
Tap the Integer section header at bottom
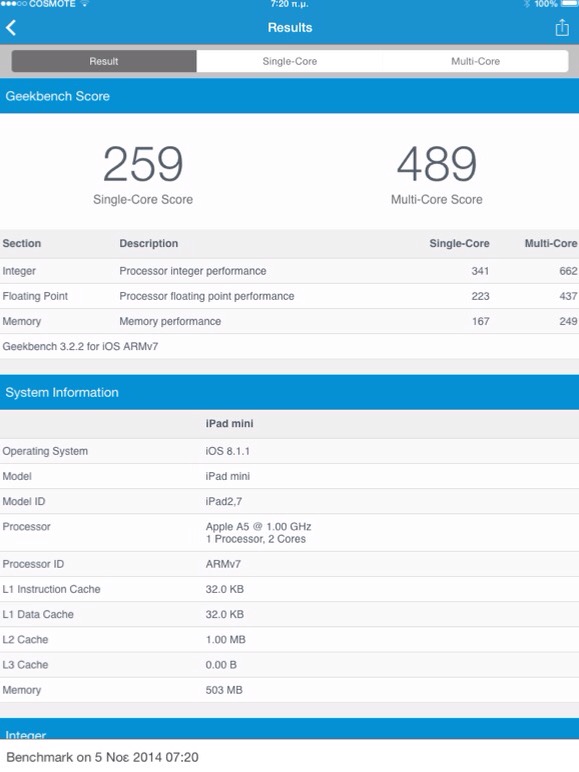click(x=290, y=729)
